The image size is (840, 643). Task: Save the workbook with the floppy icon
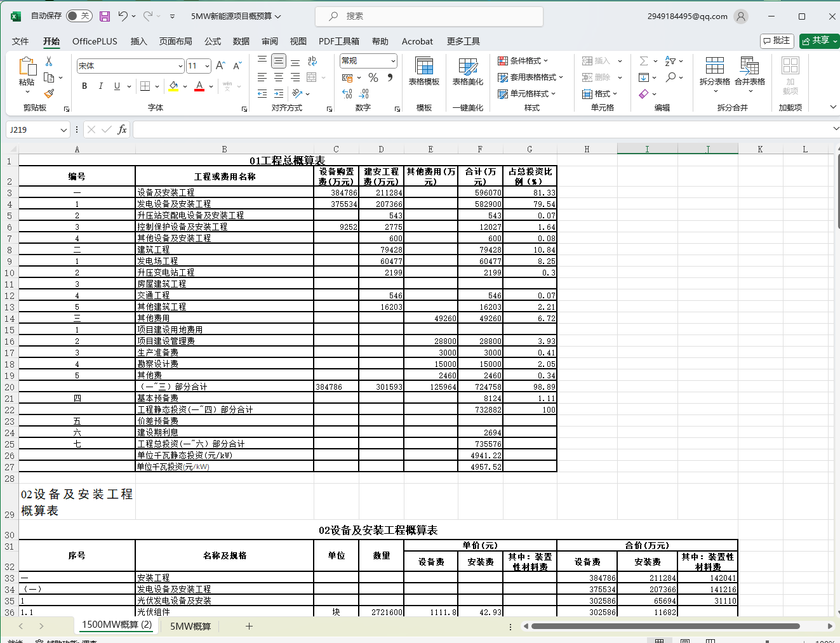click(105, 17)
